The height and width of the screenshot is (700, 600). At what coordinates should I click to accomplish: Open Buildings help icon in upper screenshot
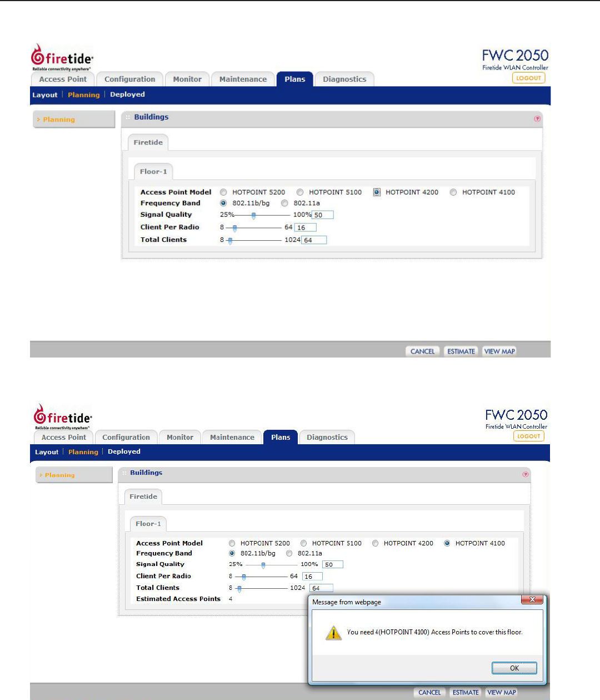pyautogui.click(x=537, y=118)
